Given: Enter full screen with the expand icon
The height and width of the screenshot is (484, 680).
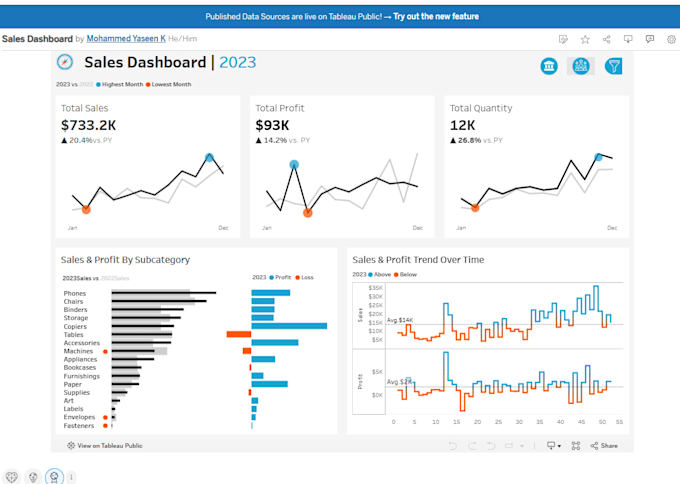Looking at the screenshot, I should tap(576, 446).
